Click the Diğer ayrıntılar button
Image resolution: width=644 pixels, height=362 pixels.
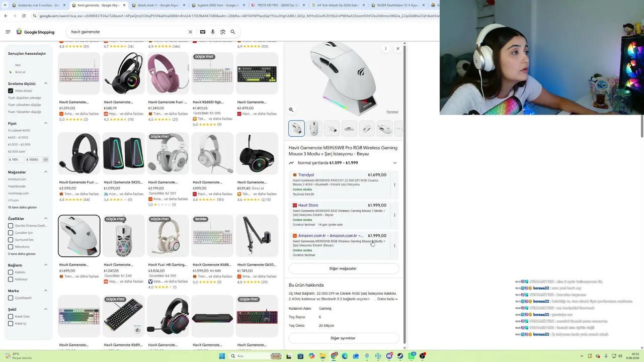coord(344,338)
